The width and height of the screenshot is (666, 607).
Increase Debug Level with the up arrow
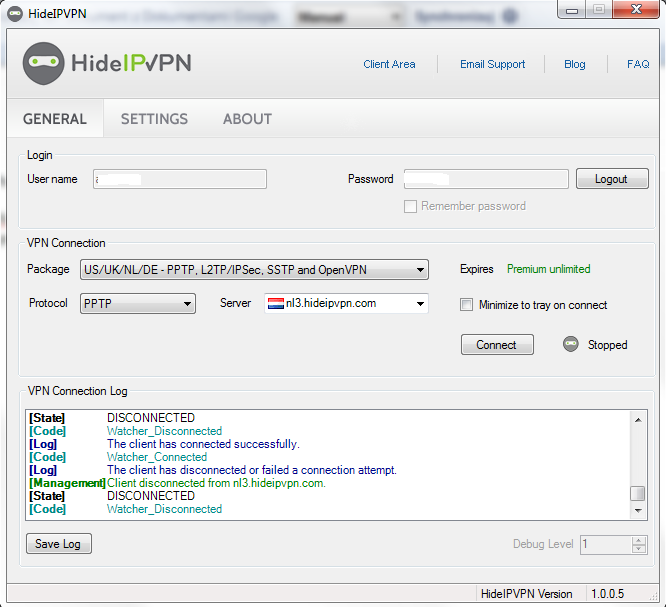(x=639, y=540)
